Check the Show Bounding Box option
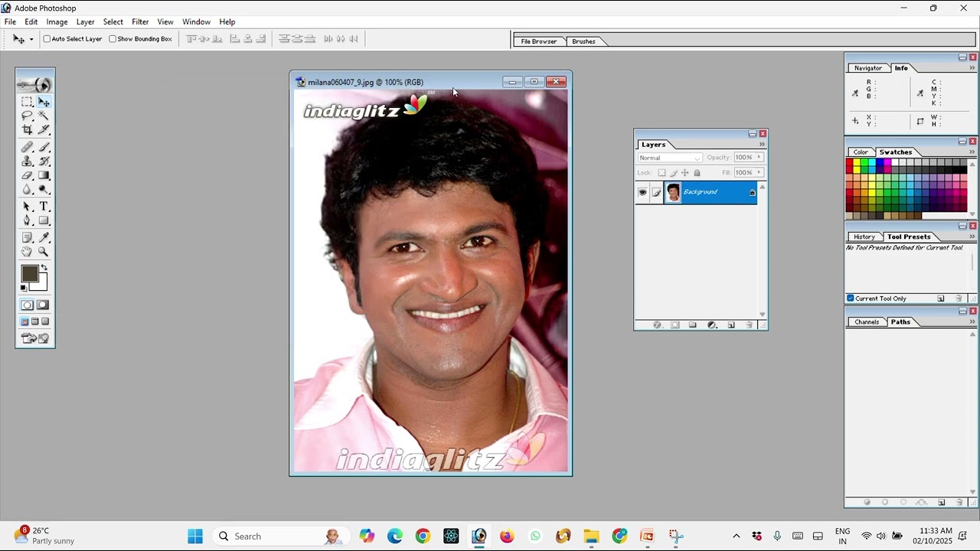This screenshot has width=980, height=551. tap(113, 39)
